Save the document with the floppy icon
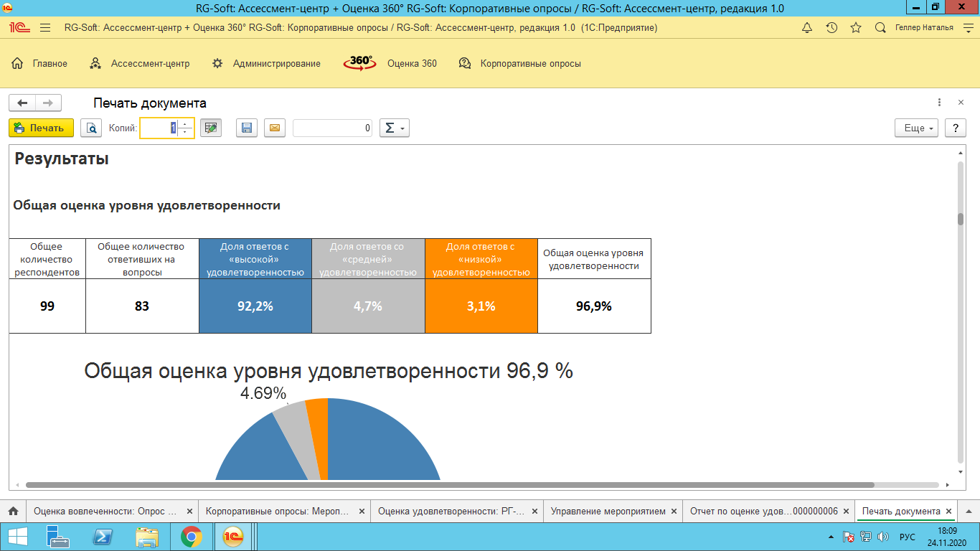This screenshot has height=551, width=980. coord(247,128)
